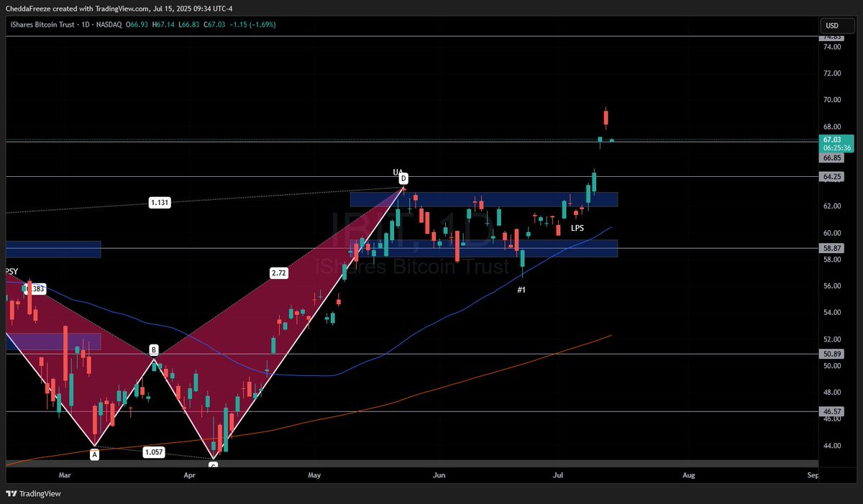863x504 pixels.
Task: Click the Jul label on time axis
Action: [557, 475]
